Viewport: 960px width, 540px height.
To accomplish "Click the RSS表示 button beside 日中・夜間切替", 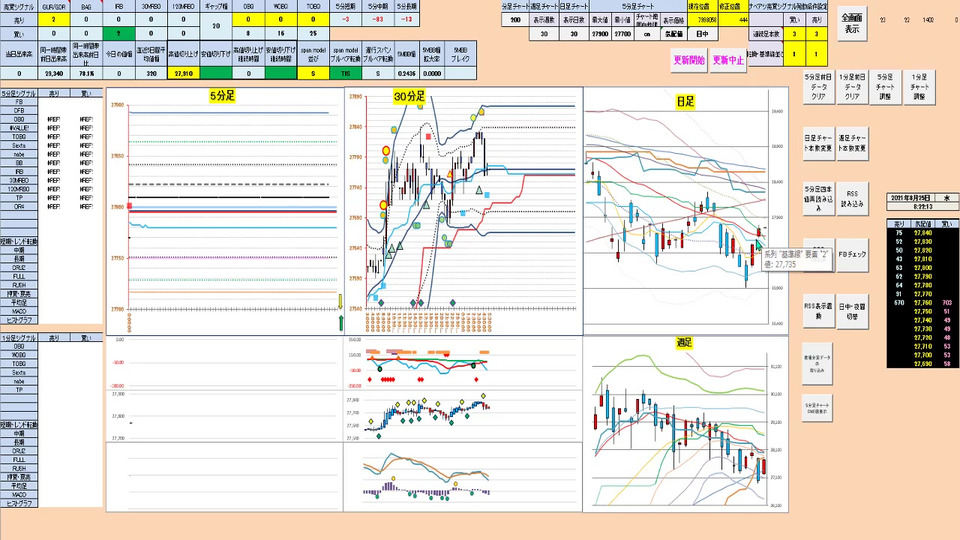I will click(x=818, y=311).
